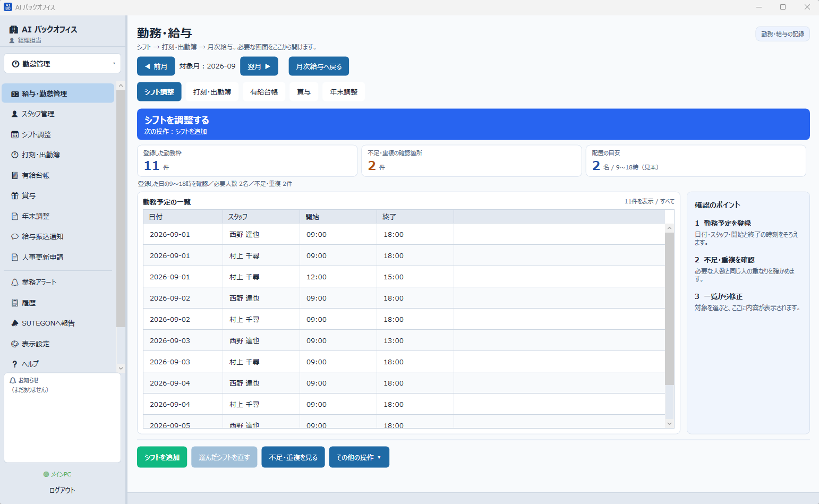The width and height of the screenshot is (819, 504).
Task: Open the 勤務・給与の記録 button
Action: click(x=783, y=34)
